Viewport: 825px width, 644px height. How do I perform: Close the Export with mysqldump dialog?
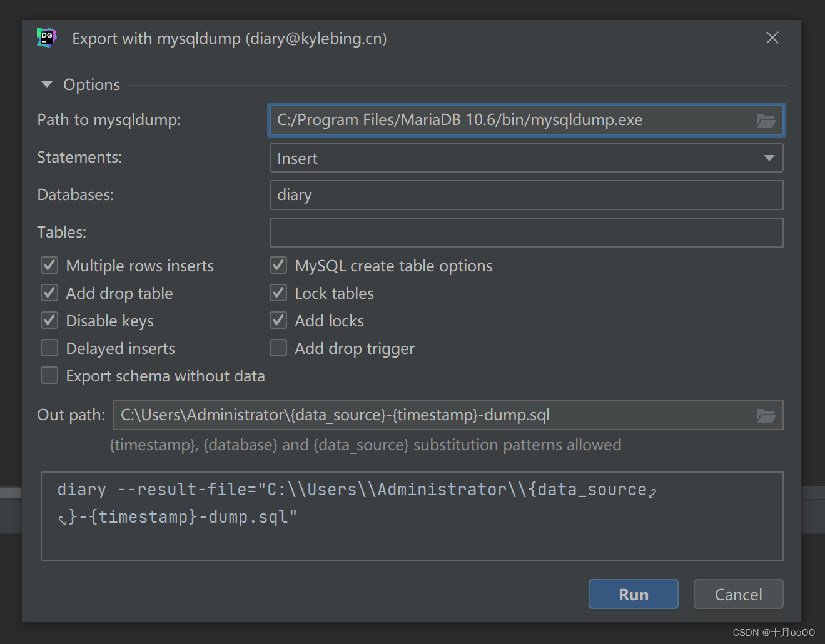[x=772, y=38]
